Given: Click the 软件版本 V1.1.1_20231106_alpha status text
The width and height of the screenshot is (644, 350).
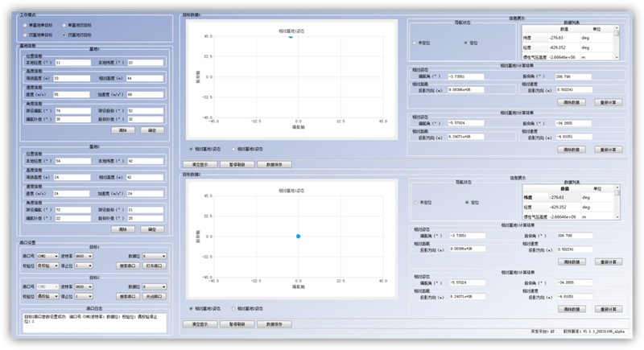Looking at the screenshot, I should [593, 331].
